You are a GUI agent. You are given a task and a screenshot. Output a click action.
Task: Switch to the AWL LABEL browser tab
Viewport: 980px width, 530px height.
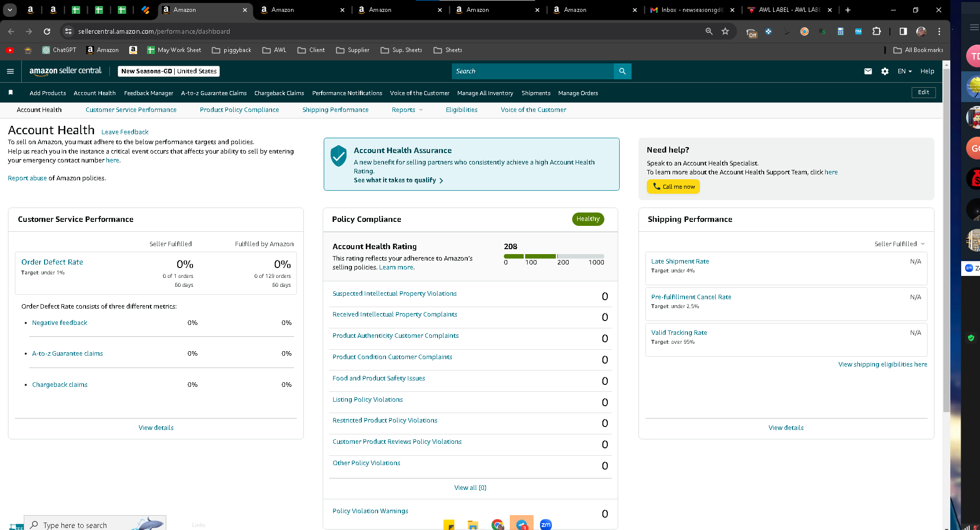(x=789, y=10)
